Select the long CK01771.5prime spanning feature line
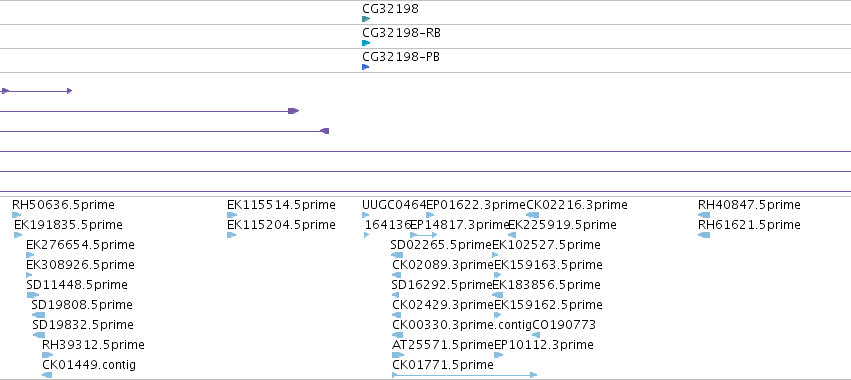This screenshot has width=851, height=380. 465,375
